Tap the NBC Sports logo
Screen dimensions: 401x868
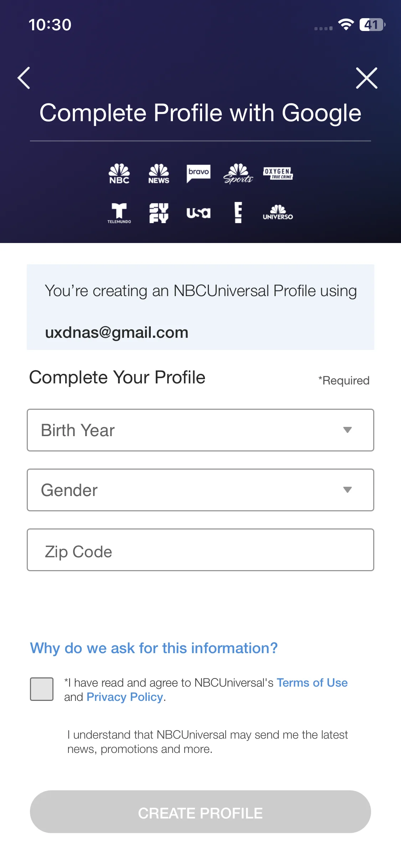point(238,174)
